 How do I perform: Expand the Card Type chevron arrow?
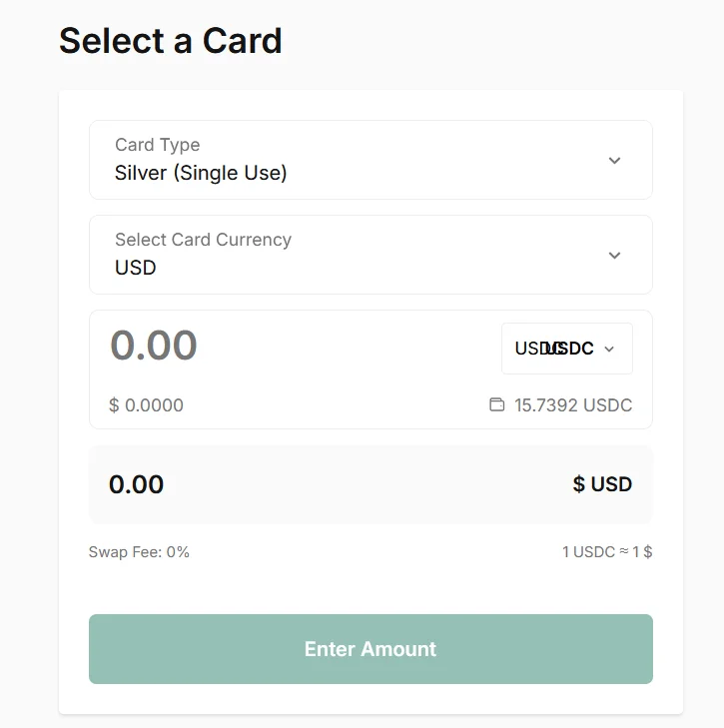(x=614, y=161)
